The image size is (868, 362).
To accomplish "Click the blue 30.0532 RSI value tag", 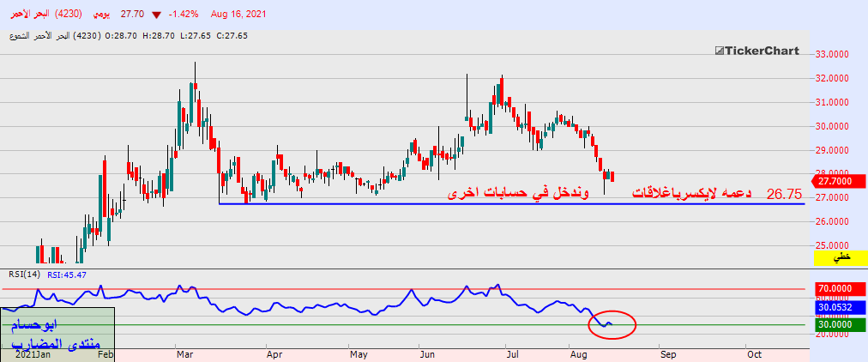I will pos(835,306).
